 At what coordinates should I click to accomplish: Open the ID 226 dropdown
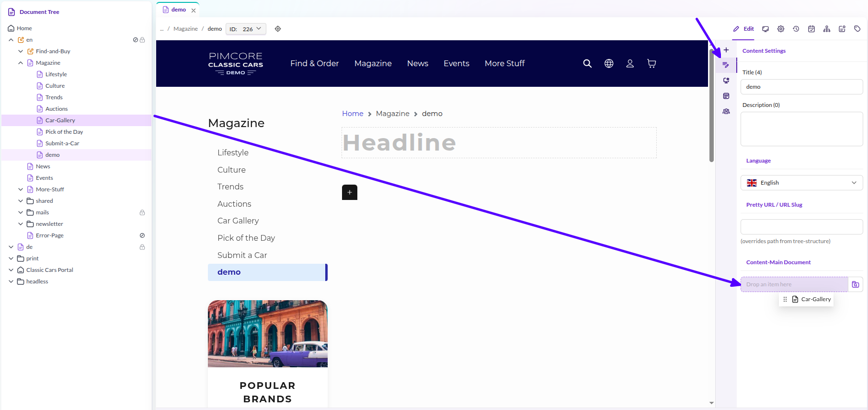click(x=246, y=29)
